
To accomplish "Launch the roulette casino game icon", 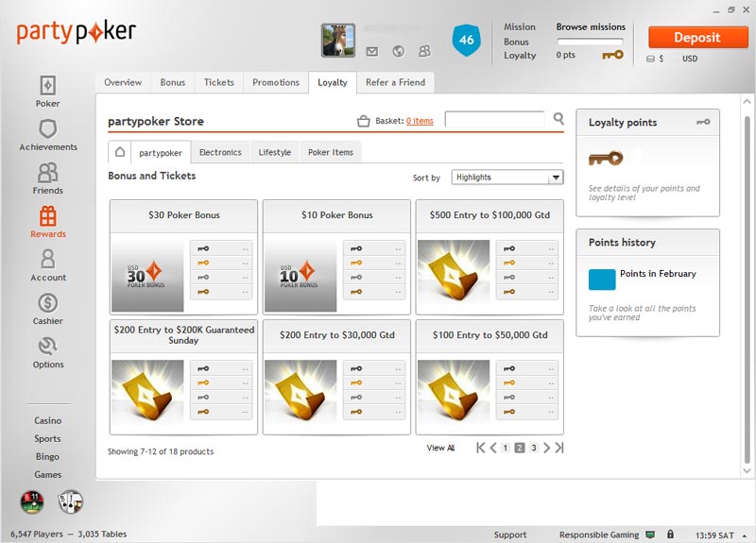I will tap(32, 501).
